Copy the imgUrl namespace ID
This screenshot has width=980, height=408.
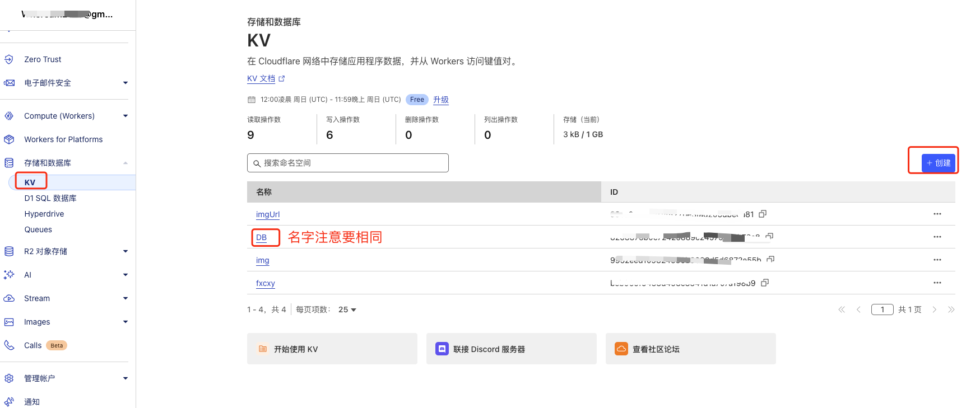coord(763,214)
